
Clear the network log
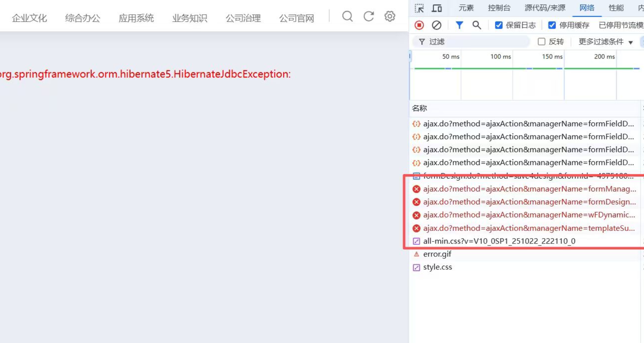point(436,25)
